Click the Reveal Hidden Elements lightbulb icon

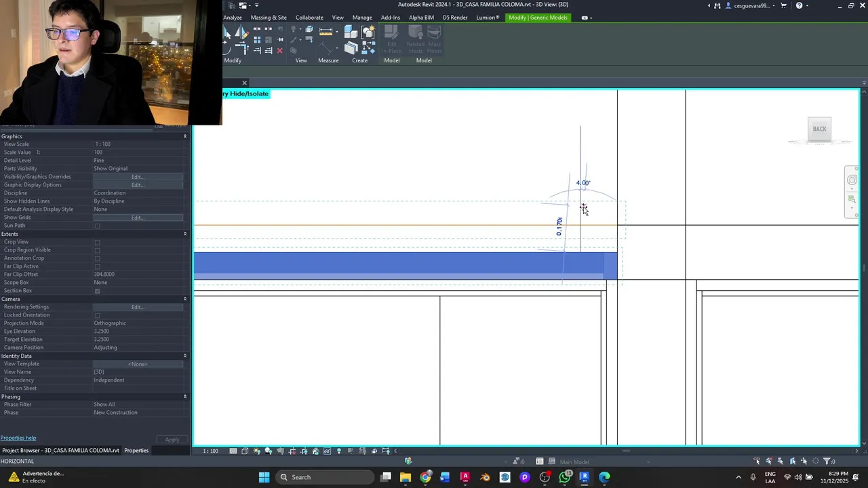click(x=339, y=451)
